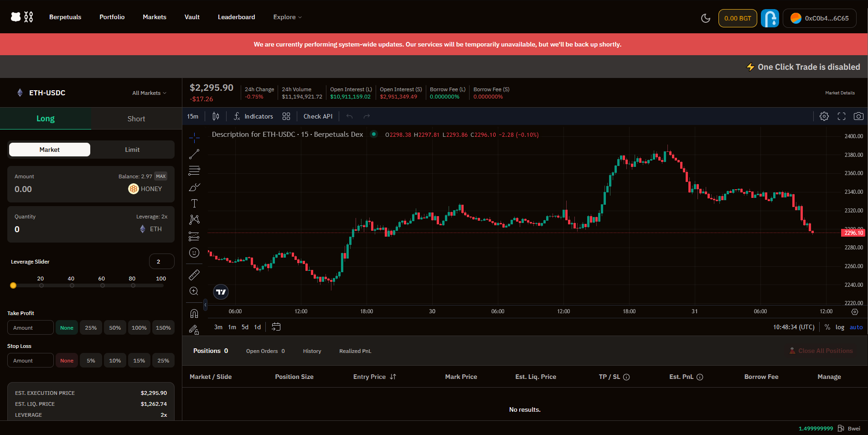Enter fullscreen chart mode

(841, 116)
